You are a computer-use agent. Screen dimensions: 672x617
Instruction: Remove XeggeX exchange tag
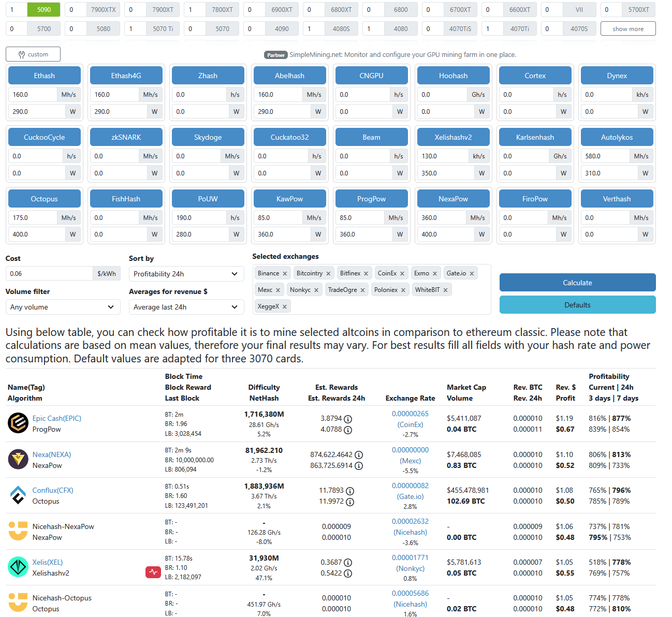[x=285, y=307]
